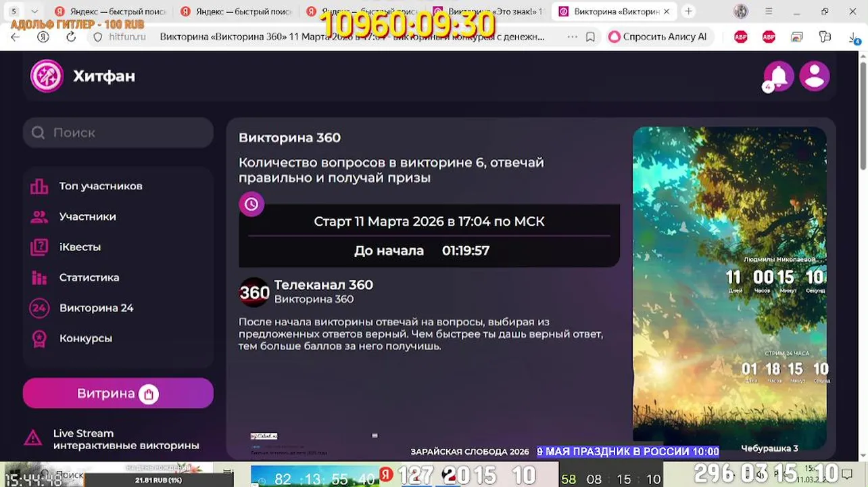868x487 pixels.
Task: Open the Участники people icon
Action: coord(39,216)
